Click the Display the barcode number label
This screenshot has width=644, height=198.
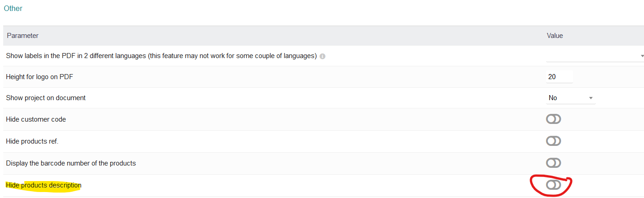click(71, 163)
